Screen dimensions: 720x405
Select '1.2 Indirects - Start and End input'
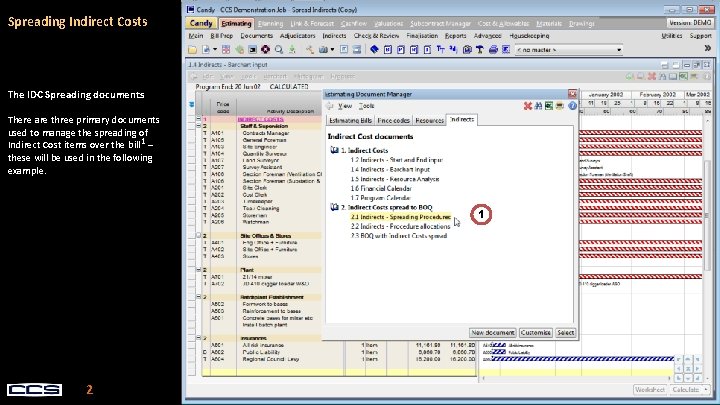coord(397,160)
